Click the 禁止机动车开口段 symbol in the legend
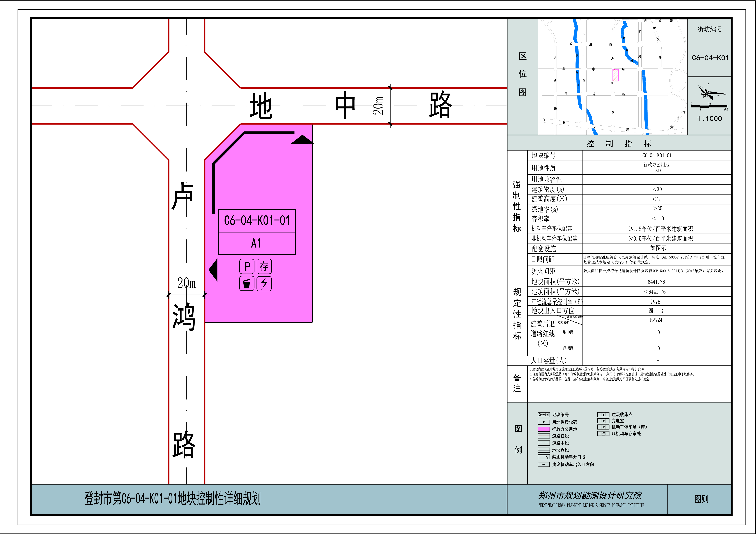 [544, 457]
